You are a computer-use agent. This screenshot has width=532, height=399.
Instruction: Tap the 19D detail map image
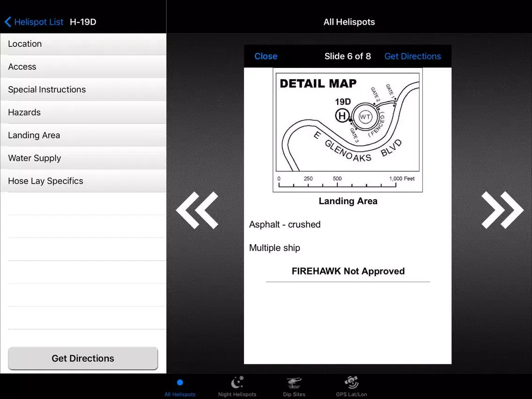click(x=348, y=130)
